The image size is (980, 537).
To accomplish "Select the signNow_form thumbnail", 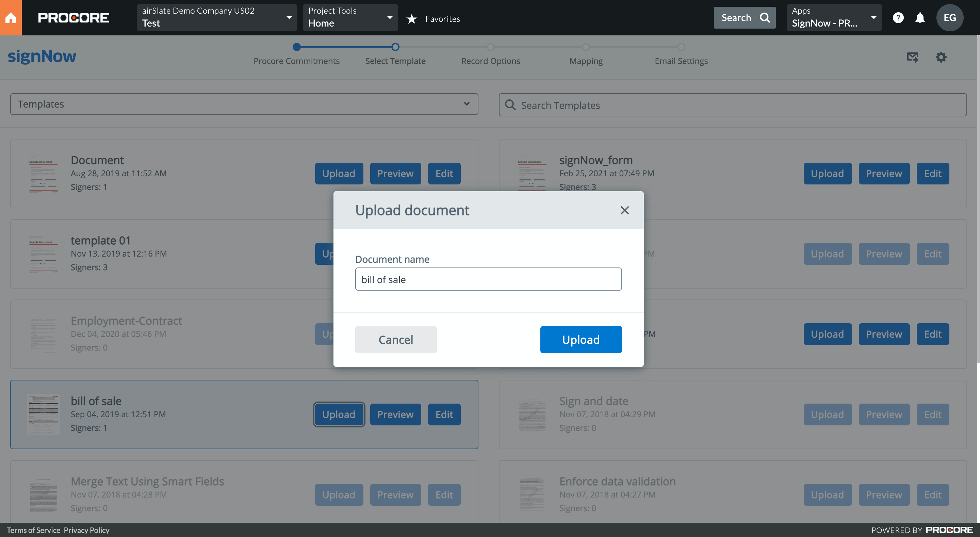I will click(x=532, y=173).
